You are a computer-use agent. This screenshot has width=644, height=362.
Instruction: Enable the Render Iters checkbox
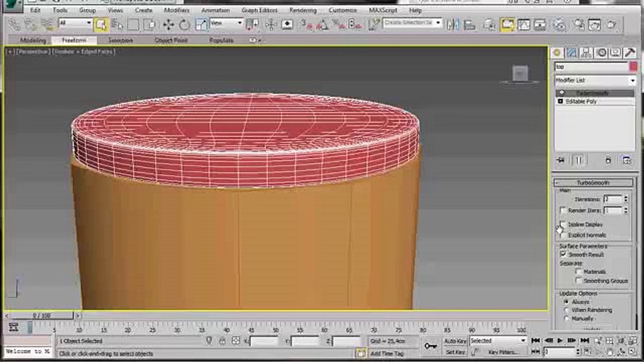pos(563,210)
